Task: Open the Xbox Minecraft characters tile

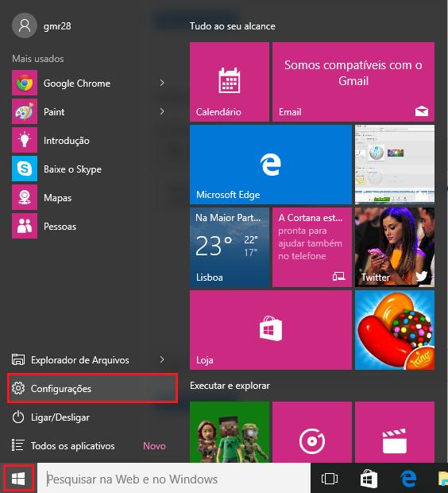Action: pos(230,432)
